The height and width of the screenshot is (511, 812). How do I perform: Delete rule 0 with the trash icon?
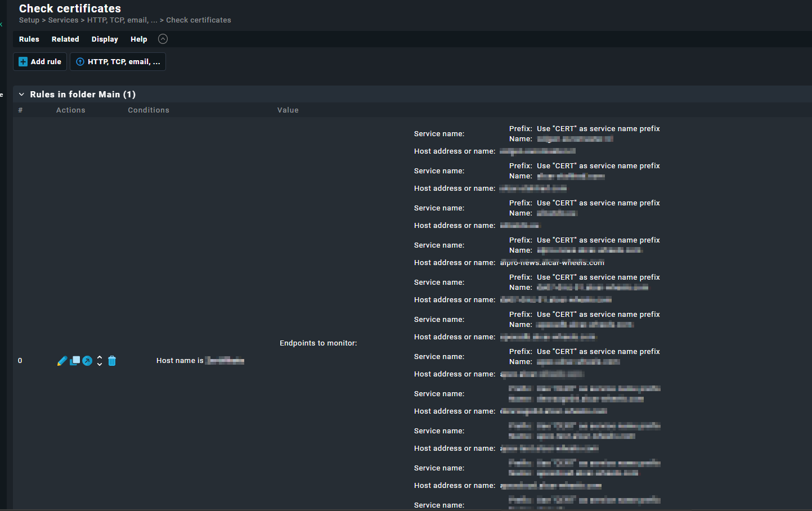coord(112,361)
